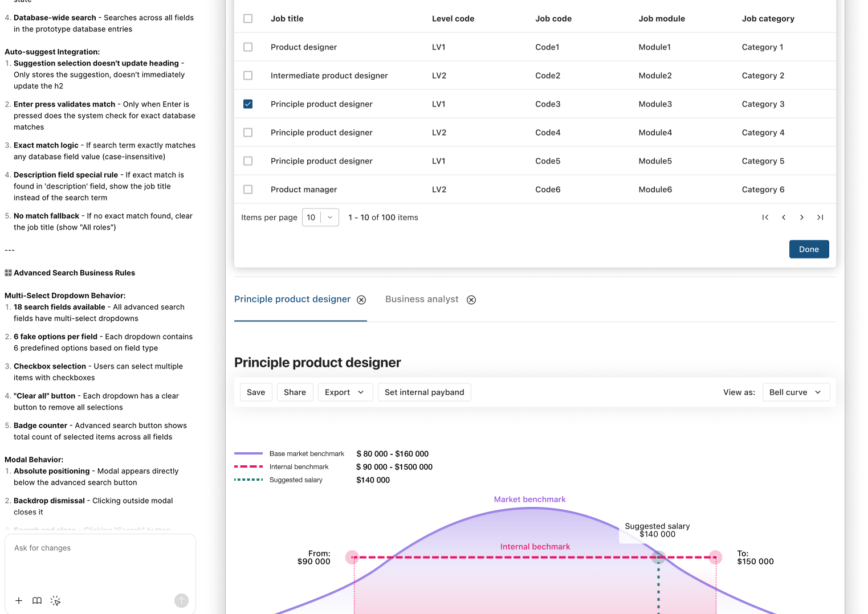Click the Job code column header
The height and width of the screenshot is (614, 868).
point(553,18)
